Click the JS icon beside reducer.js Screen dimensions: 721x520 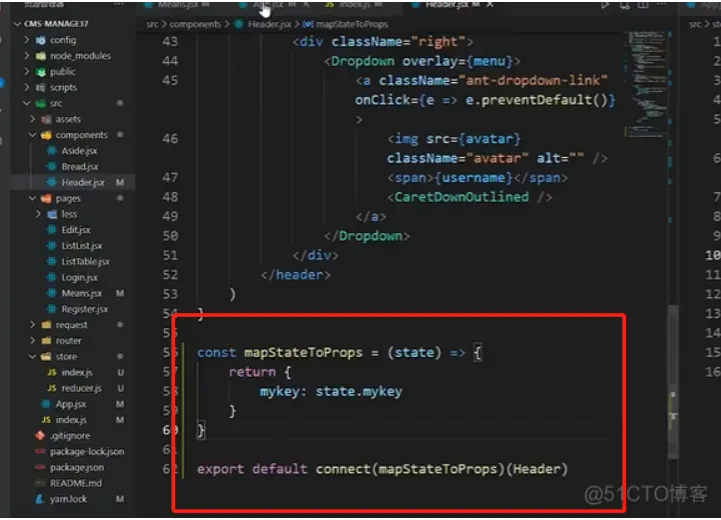tap(52, 388)
